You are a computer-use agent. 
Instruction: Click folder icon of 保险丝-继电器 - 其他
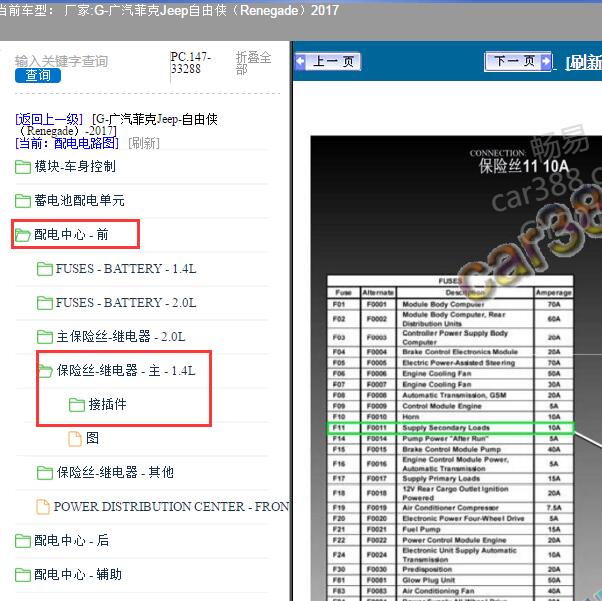coord(45,473)
